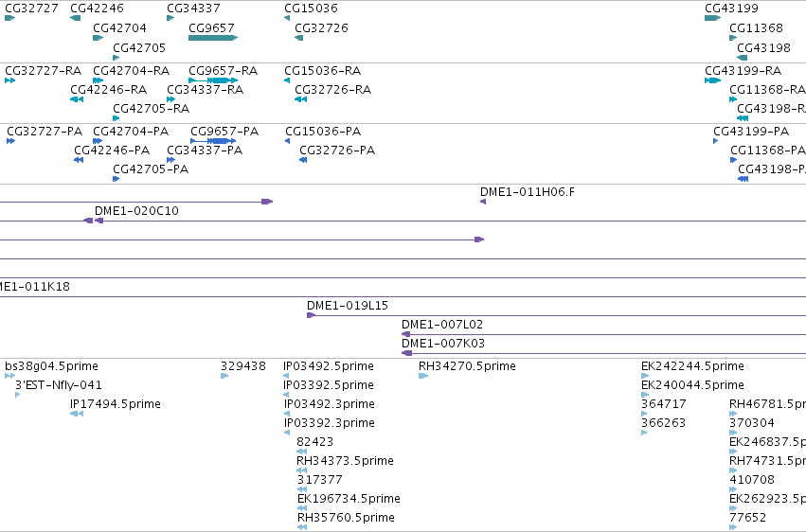This screenshot has height=532, width=806.
Task: Click the CG42704-RA transcript label
Action: coord(131,71)
